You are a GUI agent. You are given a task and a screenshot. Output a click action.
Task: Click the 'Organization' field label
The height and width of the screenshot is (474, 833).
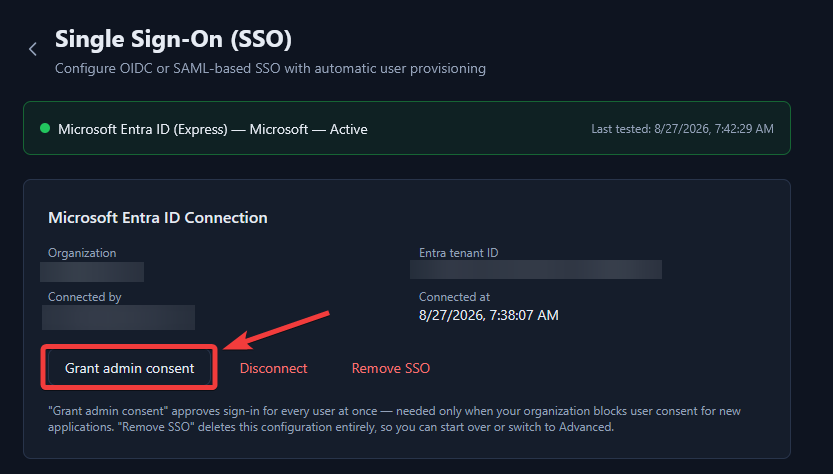[x=82, y=253]
